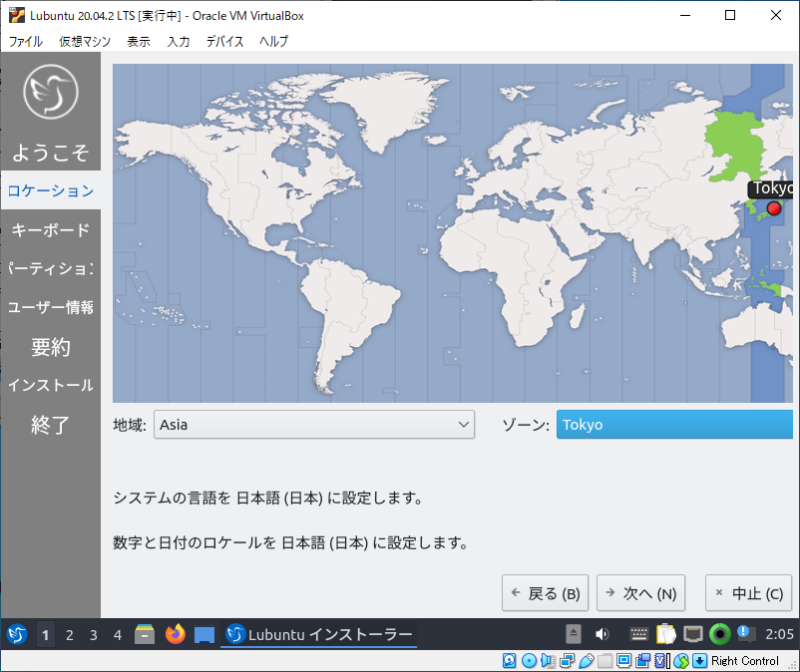Select the ロケーション step in sidebar
Viewport: 800px width, 672px height.
pos(51,190)
